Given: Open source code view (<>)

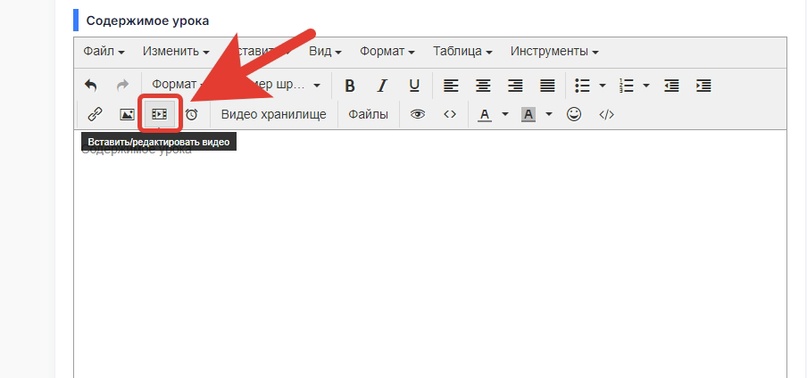Looking at the screenshot, I should coord(450,114).
